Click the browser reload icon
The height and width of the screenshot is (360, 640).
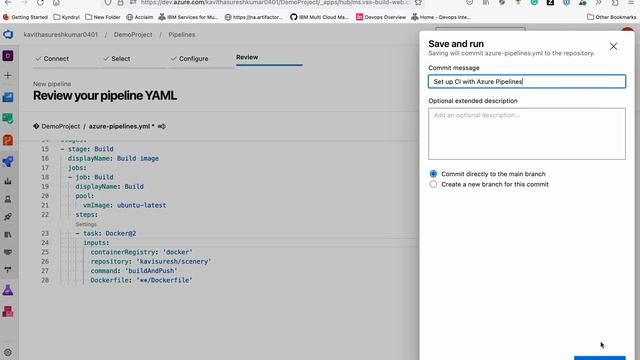coord(40,2)
